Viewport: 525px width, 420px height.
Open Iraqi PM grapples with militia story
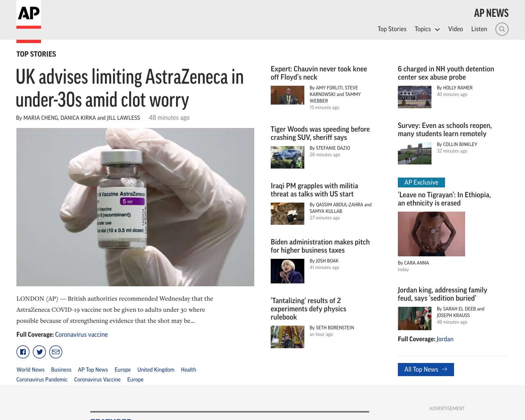point(315,190)
